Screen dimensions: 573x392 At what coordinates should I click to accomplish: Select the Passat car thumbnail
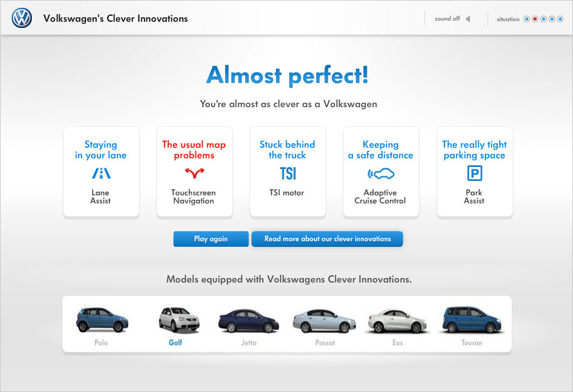tap(324, 321)
